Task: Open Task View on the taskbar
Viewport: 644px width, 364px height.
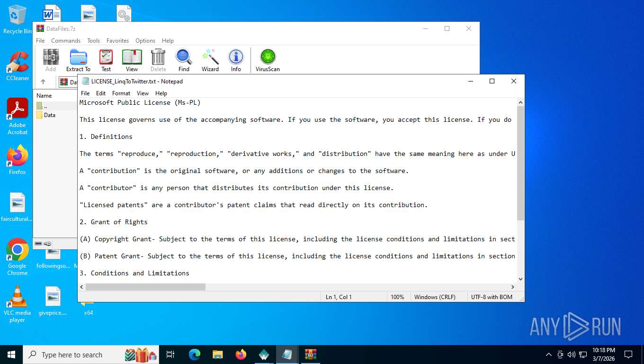Action: pyautogui.click(x=170, y=355)
